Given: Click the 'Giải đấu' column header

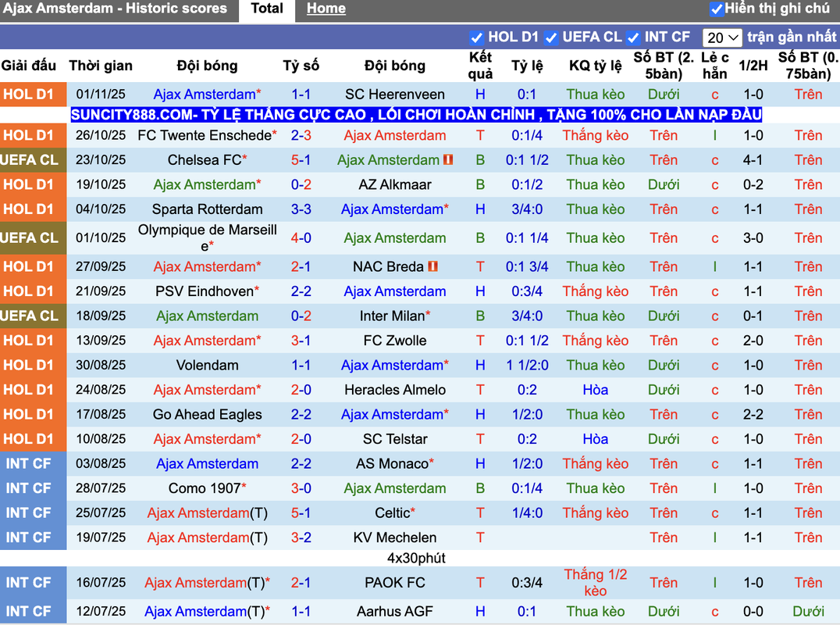Looking at the screenshot, I should [x=28, y=66].
